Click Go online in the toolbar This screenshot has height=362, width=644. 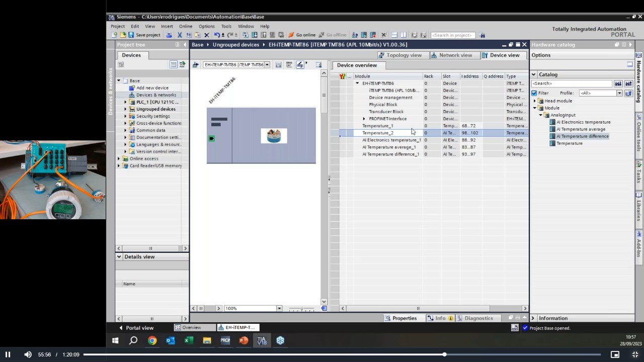tap(302, 35)
